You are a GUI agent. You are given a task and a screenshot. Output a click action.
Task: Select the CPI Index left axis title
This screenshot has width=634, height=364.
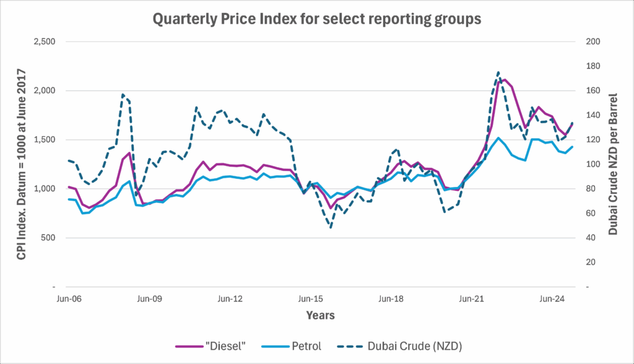pos(22,164)
